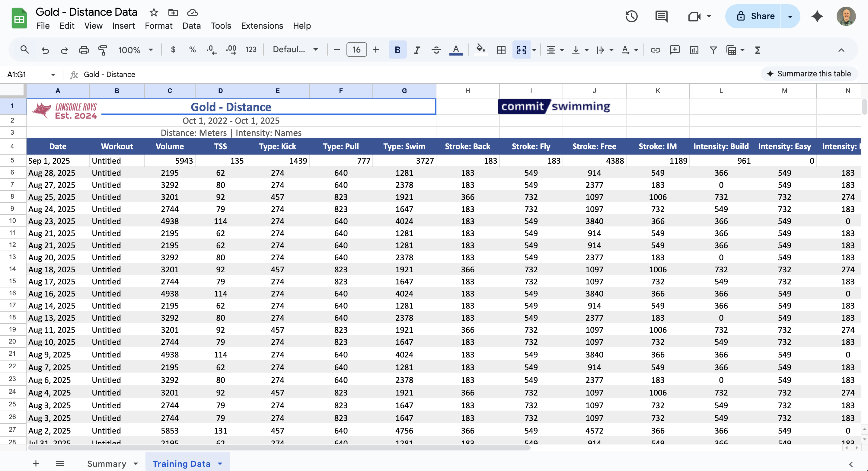This screenshot has width=868, height=471.
Task: Open the zoom 100% dropdown
Action: (x=136, y=50)
